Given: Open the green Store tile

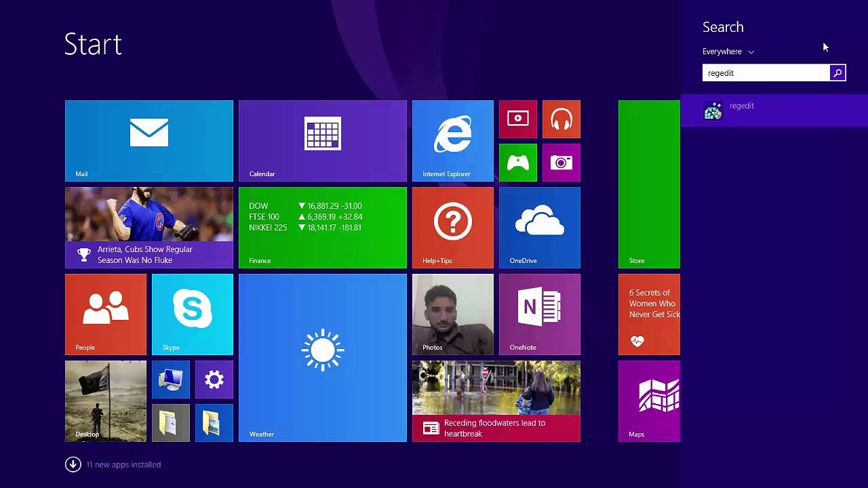Looking at the screenshot, I should coord(649,184).
